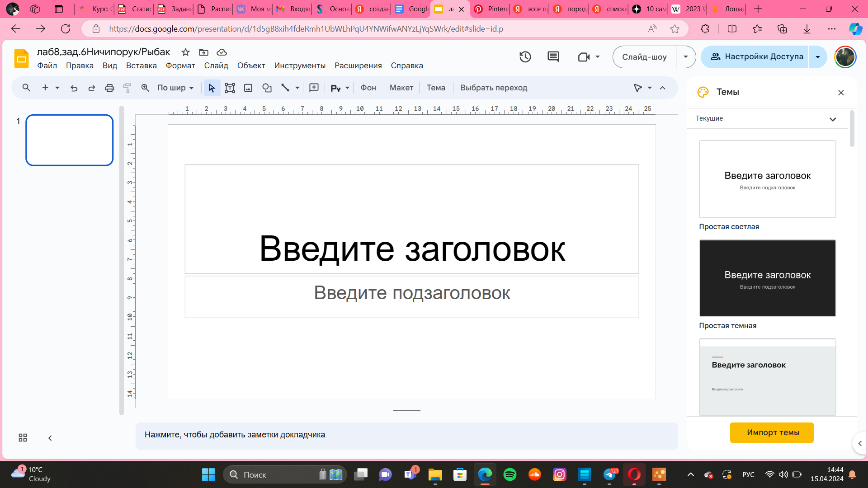Click the Введите подзаголовок subtitle placeholder
Image resolution: width=868 pixels, height=488 pixels.
[x=412, y=297]
